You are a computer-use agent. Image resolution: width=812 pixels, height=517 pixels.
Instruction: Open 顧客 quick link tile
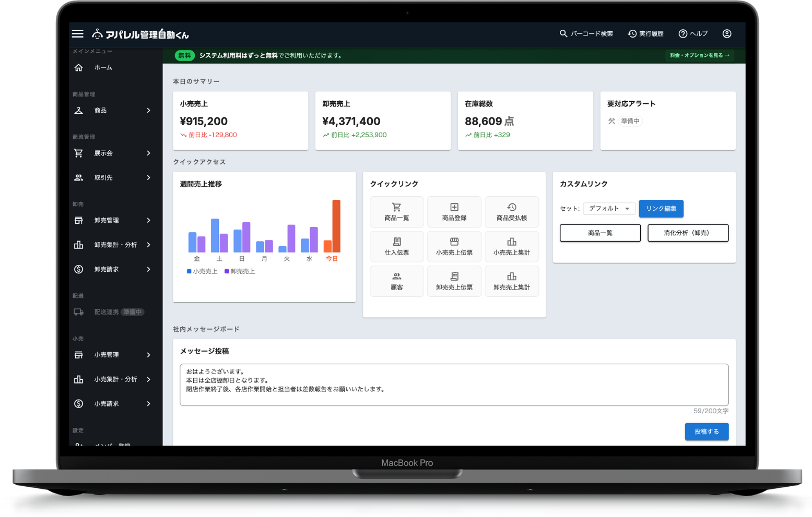tap(397, 282)
